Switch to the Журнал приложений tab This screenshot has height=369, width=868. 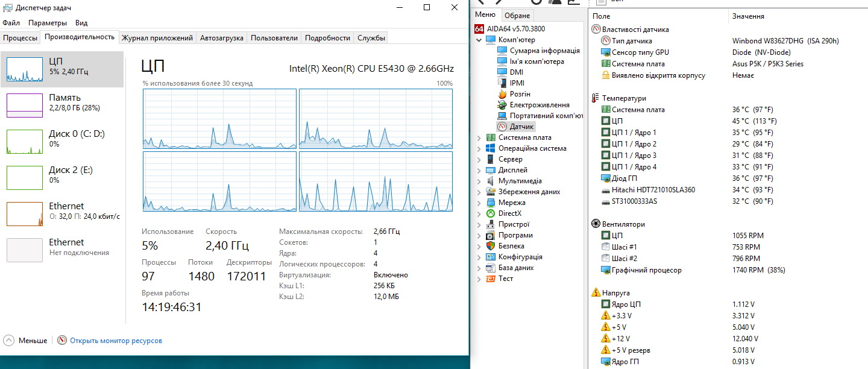coord(157,38)
